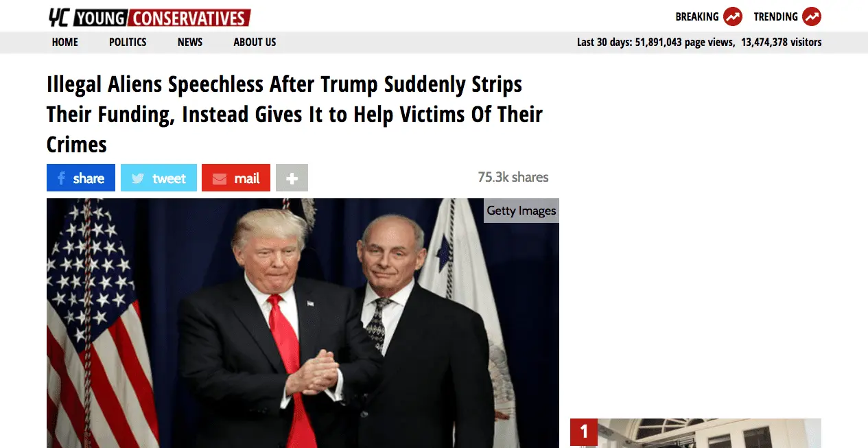
Task: Share article using blue share button text
Action: point(89,178)
